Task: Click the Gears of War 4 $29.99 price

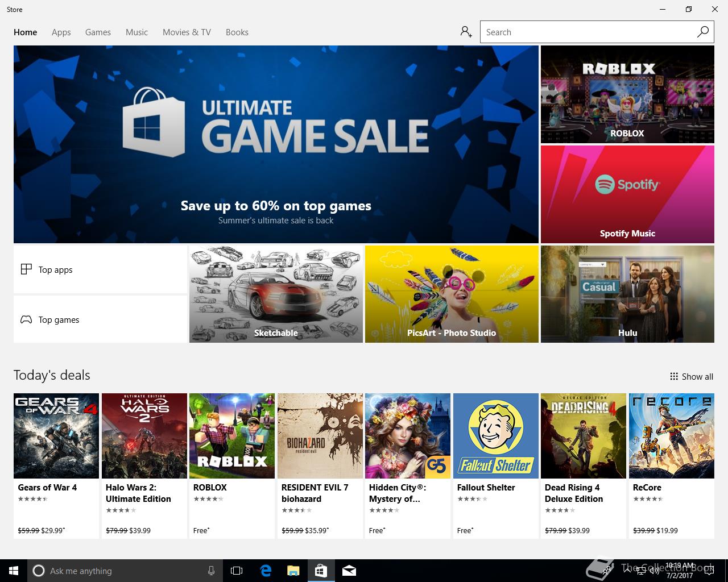Action: pos(52,530)
